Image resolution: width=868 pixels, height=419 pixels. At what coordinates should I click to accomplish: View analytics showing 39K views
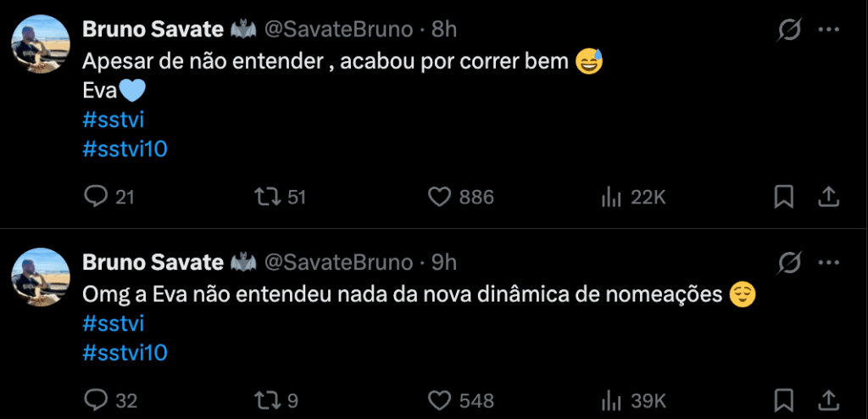610,399
